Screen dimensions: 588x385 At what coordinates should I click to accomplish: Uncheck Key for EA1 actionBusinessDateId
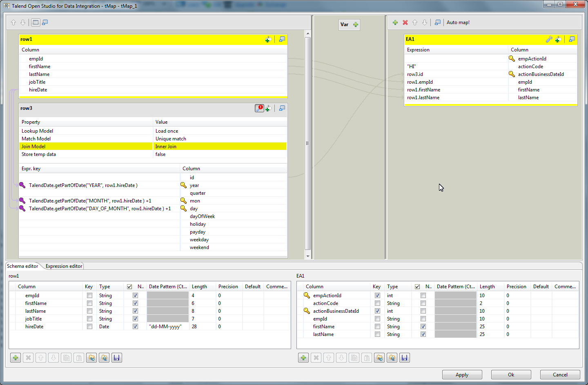tap(377, 311)
